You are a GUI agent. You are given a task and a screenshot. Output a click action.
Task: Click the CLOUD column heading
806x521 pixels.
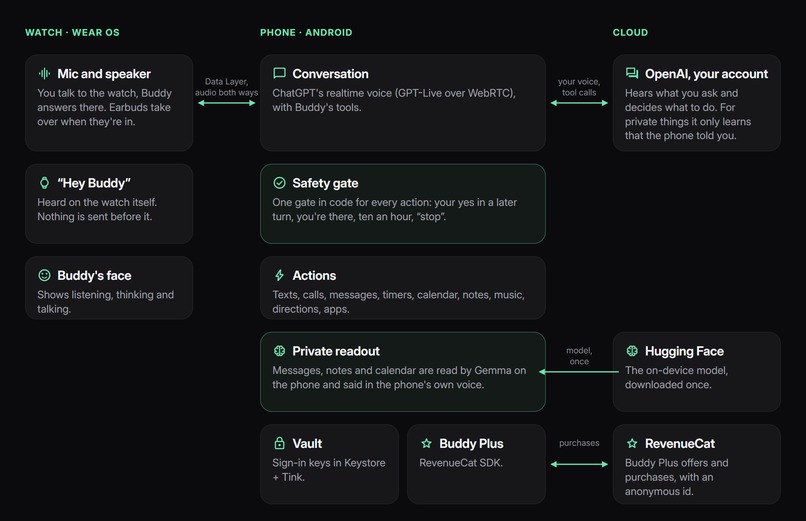(630, 32)
